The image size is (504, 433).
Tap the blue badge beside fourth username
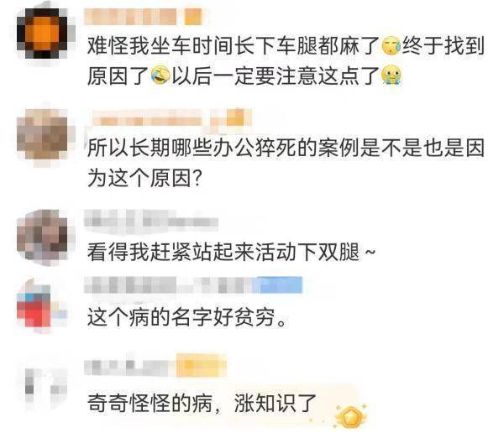point(278,285)
